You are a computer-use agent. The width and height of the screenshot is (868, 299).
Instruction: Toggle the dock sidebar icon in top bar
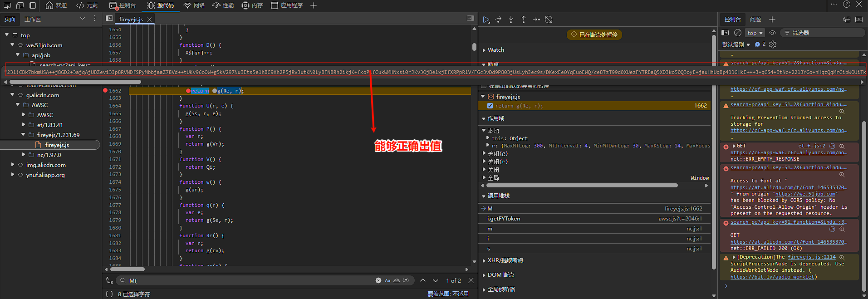click(33, 5)
